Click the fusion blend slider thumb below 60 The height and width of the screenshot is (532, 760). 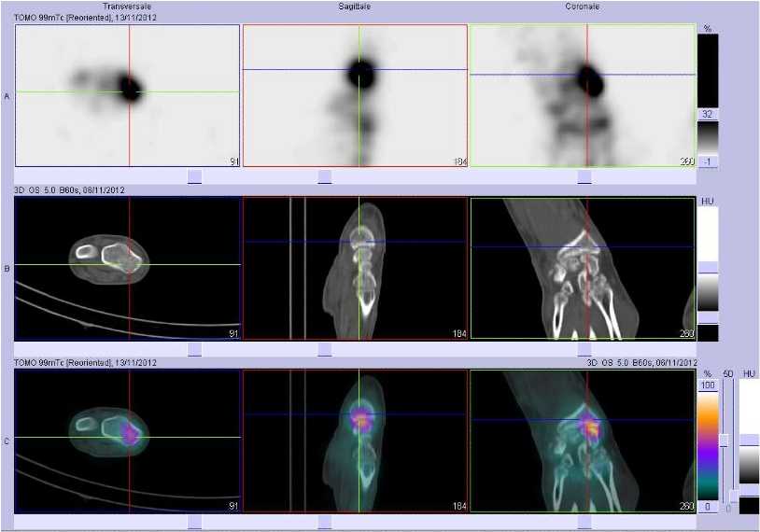coord(725,440)
